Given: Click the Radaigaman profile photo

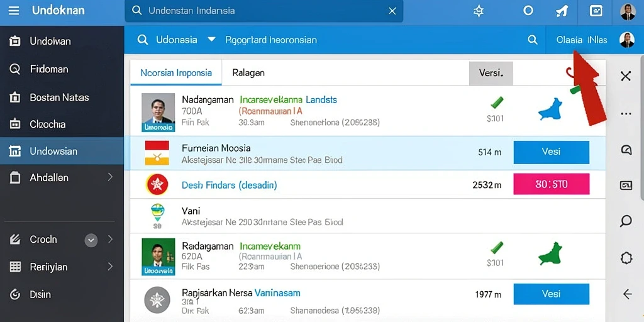Looking at the screenshot, I should point(158,257).
